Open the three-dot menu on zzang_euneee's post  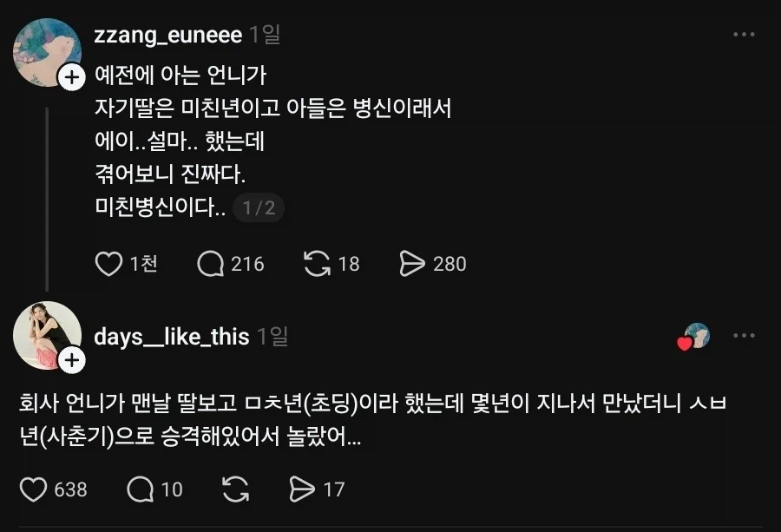(744, 33)
